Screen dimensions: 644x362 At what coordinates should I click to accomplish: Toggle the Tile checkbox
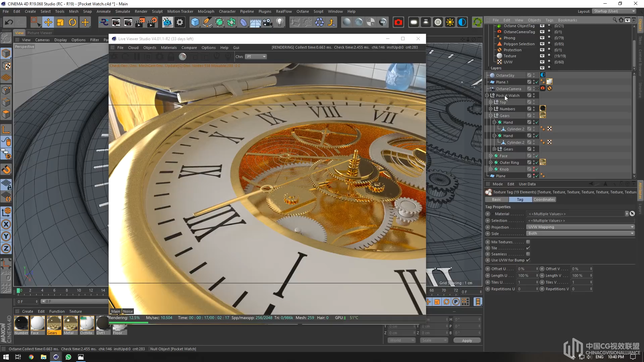528,248
